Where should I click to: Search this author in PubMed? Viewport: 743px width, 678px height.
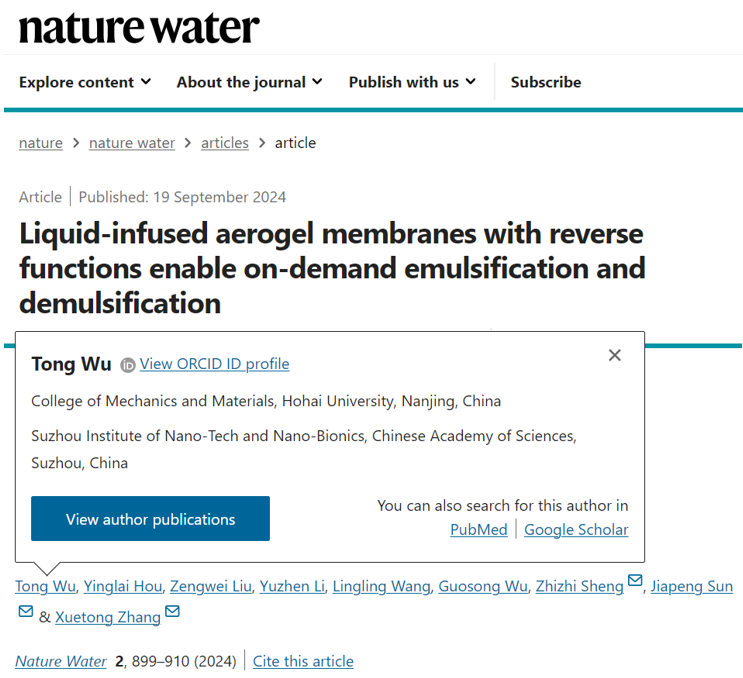(x=479, y=530)
